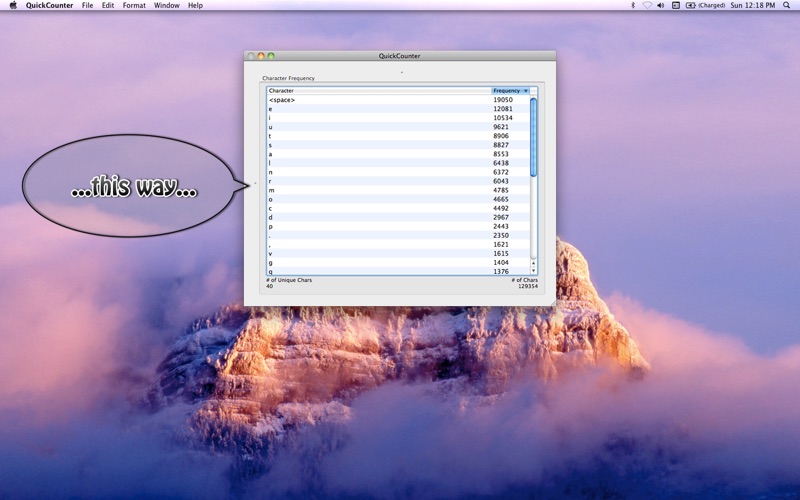
Task: Click the scrollbar down arrow
Action: coord(534,271)
